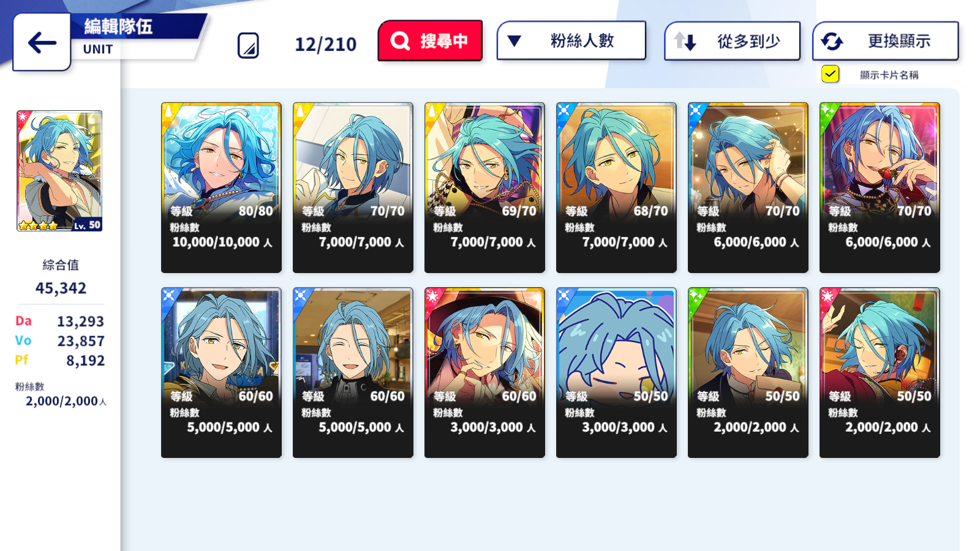This screenshot has height=551, width=980.
Task: Select the 10,000/10,000 fans card
Action: (221, 187)
